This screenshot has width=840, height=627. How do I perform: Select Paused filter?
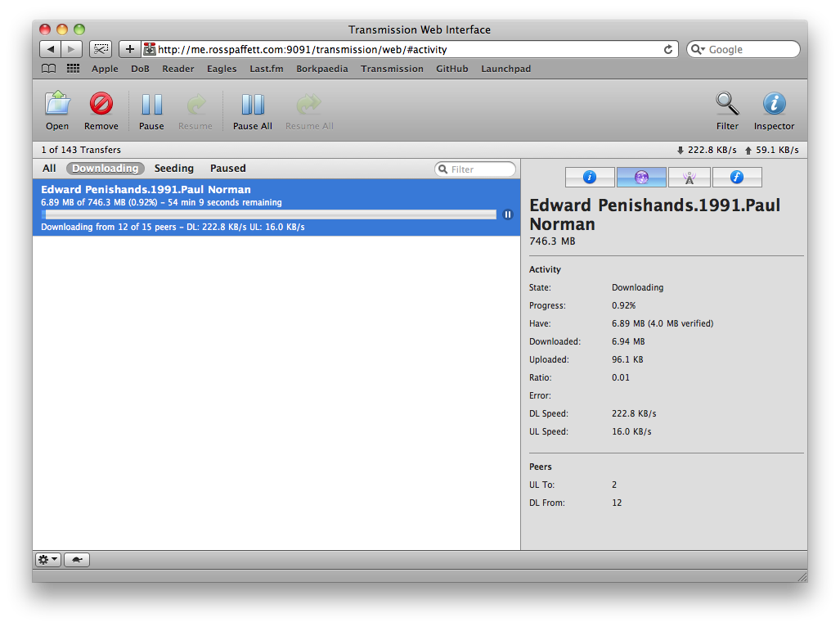(x=227, y=169)
